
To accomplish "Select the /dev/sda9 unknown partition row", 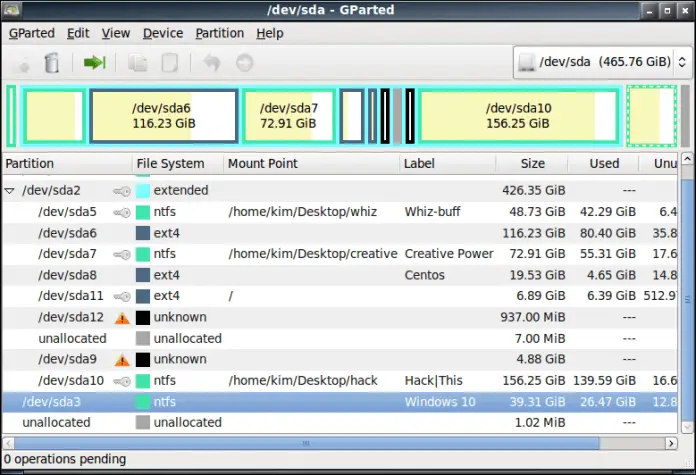I will click(x=340, y=360).
